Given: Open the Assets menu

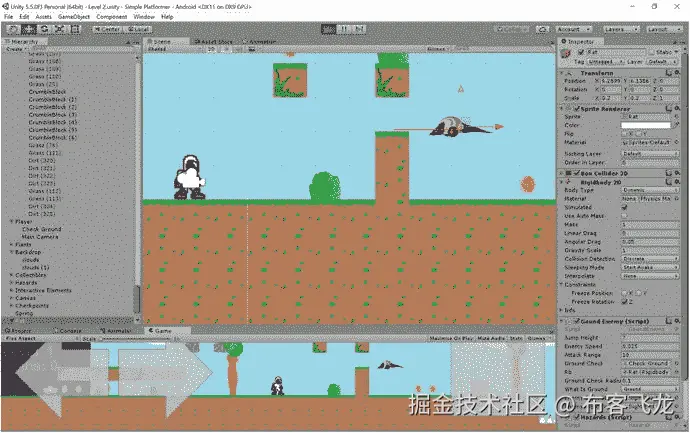Looking at the screenshot, I should (43, 17).
